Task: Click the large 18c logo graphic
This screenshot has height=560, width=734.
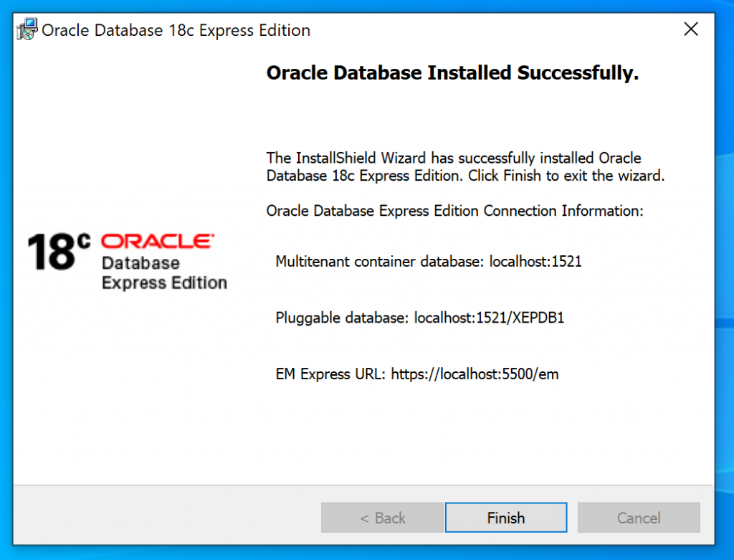Action: [x=59, y=252]
